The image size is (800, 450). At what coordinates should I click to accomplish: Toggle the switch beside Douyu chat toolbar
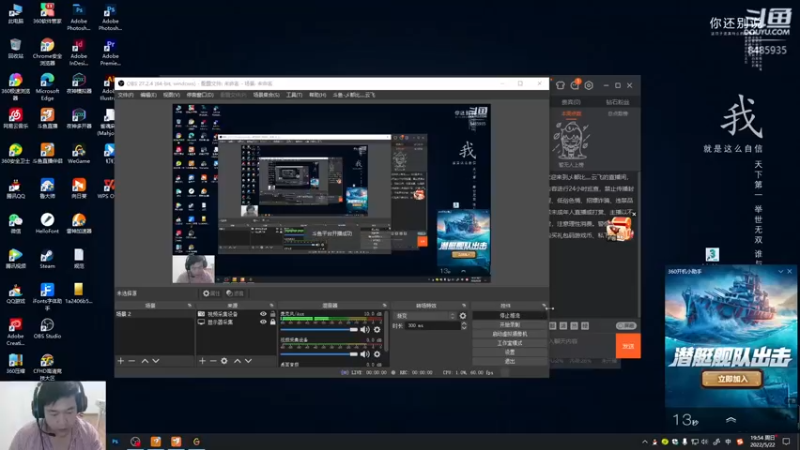pyautogui.click(x=626, y=326)
